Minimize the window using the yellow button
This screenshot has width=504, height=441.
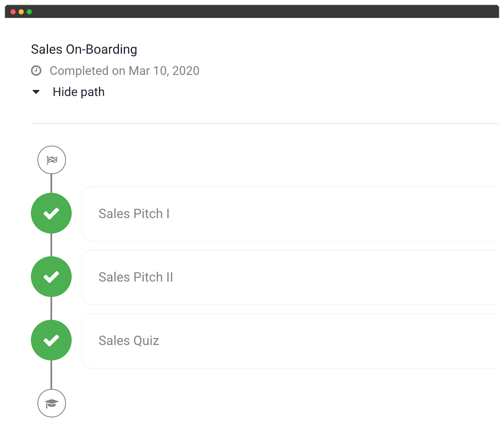click(21, 12)
